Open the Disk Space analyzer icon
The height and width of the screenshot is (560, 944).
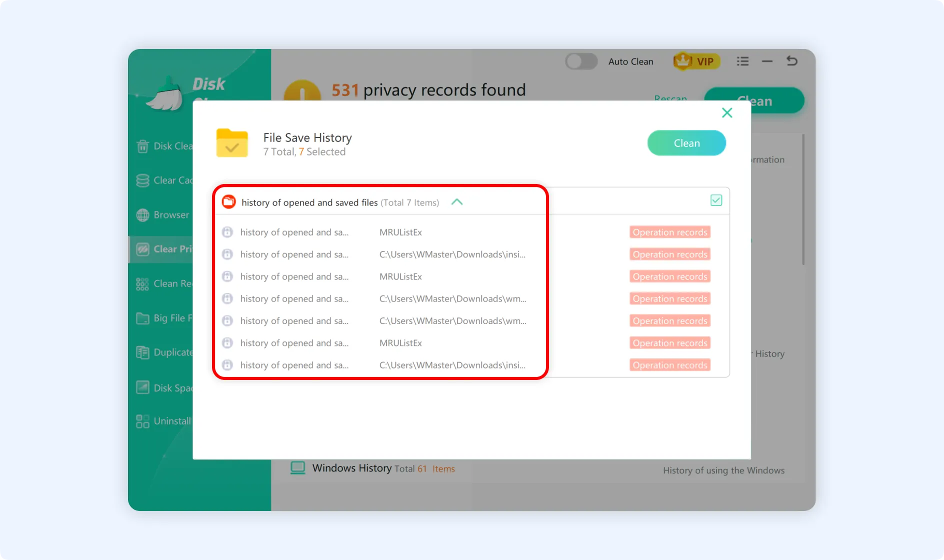tap(142, 387)
